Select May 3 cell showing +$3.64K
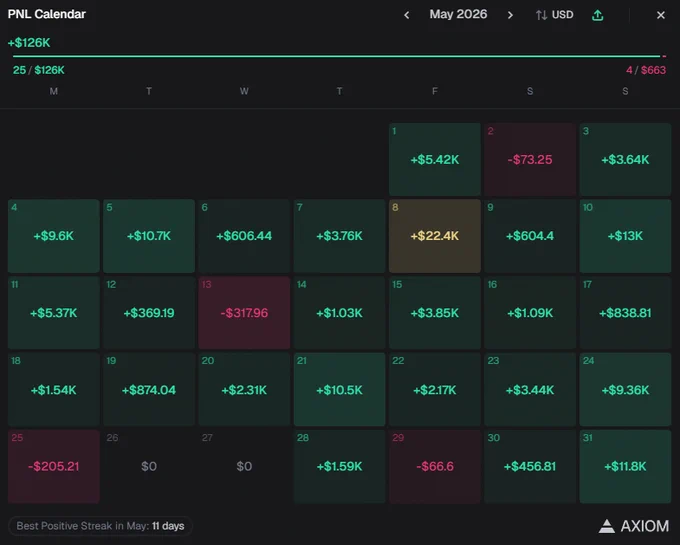The width and height of the screenshot is (680, 545). tap(625, 159)
